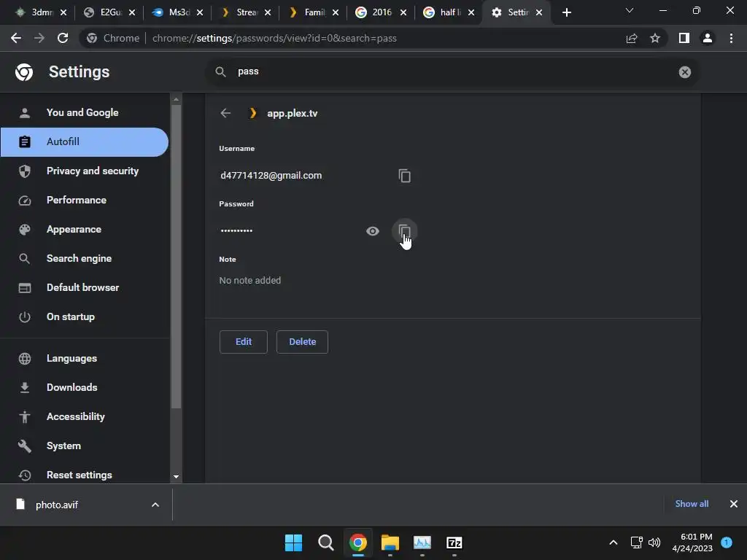
Task: Open the tab search dropdown
Action: tap(630, 10)
